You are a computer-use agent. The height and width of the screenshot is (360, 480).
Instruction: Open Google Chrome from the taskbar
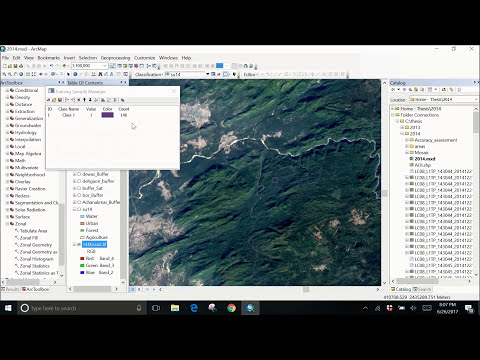(231, 308)
